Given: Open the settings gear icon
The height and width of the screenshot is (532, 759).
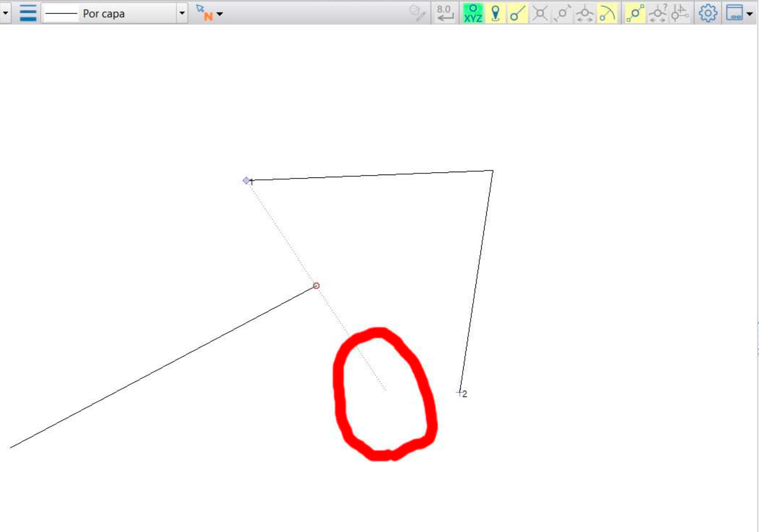Looking at the screenshot, I should pyautogui.click(x=709, y=14).
